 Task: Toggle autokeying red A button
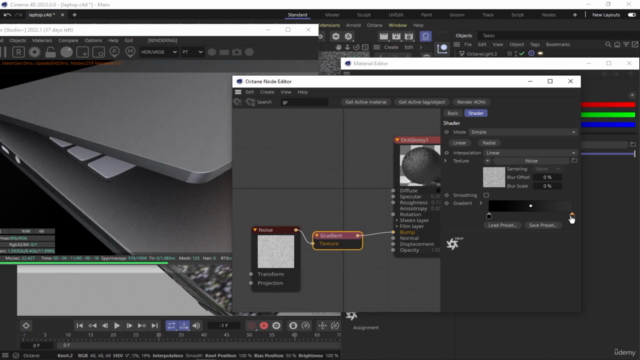(x=264, y=326)
